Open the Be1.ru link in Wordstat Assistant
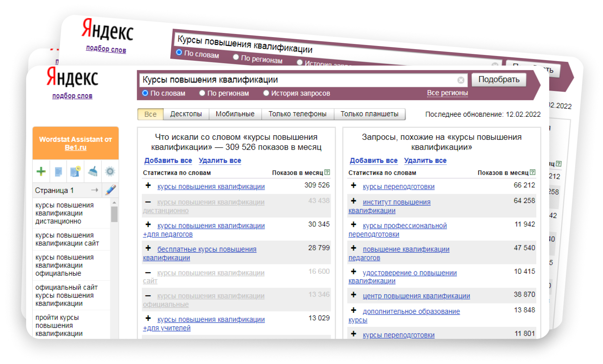 click(x=76, y=148)
